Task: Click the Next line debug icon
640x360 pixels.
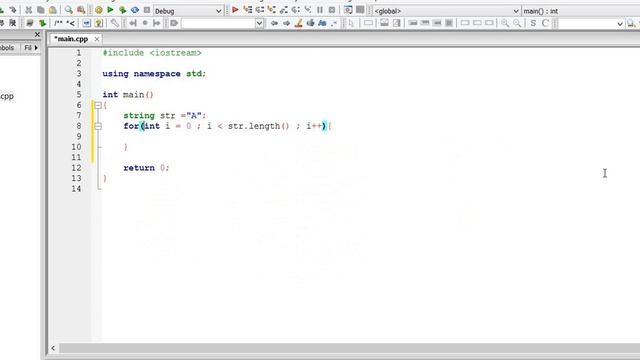Action: pos(260,10)
